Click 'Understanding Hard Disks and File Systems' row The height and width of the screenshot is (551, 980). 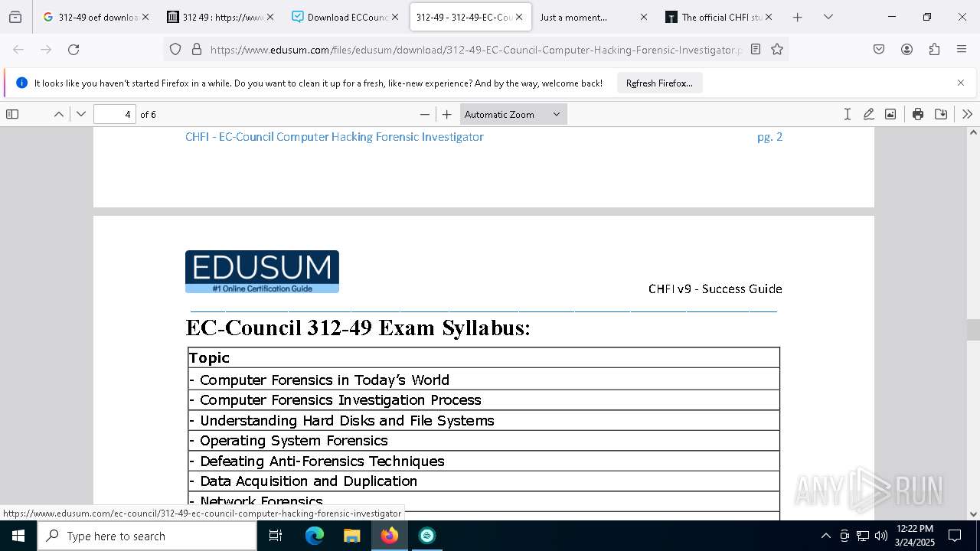point(484,420)
